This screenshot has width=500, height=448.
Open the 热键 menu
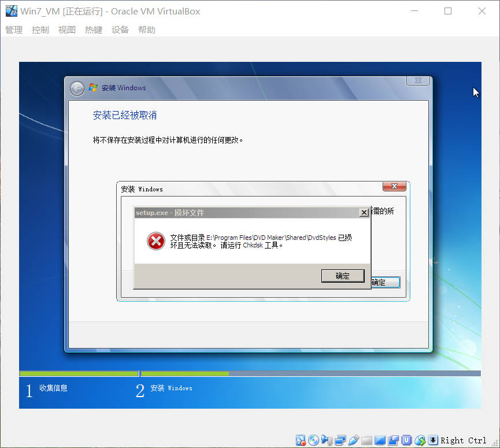point(94,30)
